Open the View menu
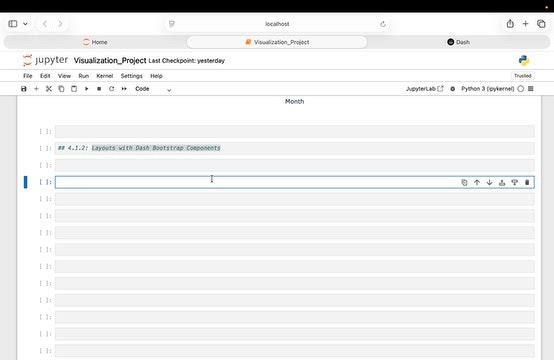The image size is (554, 360). (64, 76)
